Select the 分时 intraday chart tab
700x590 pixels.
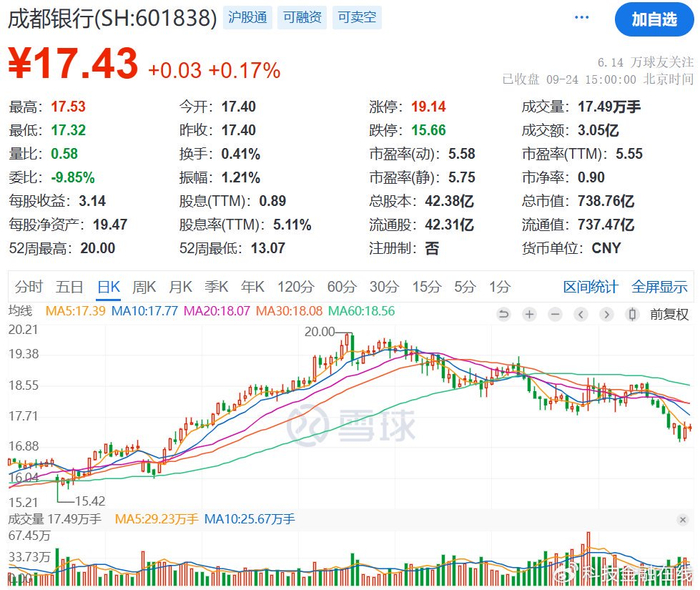click(29, 287)
